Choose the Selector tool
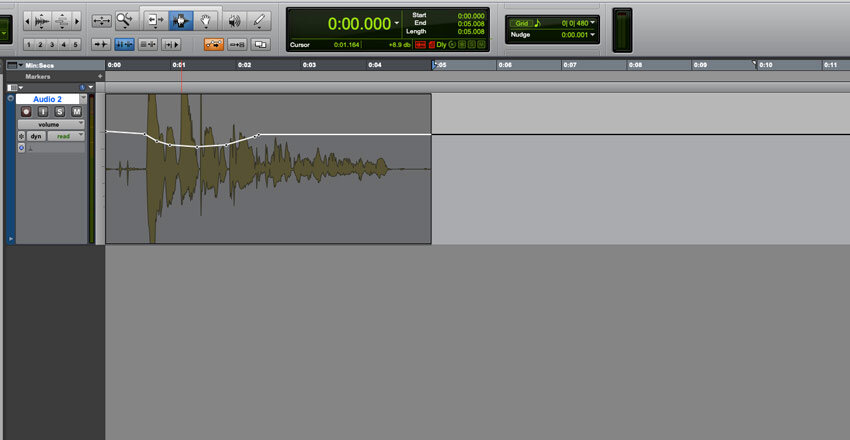This screenshot has width=850, height=440. click(x=181, y=21)
